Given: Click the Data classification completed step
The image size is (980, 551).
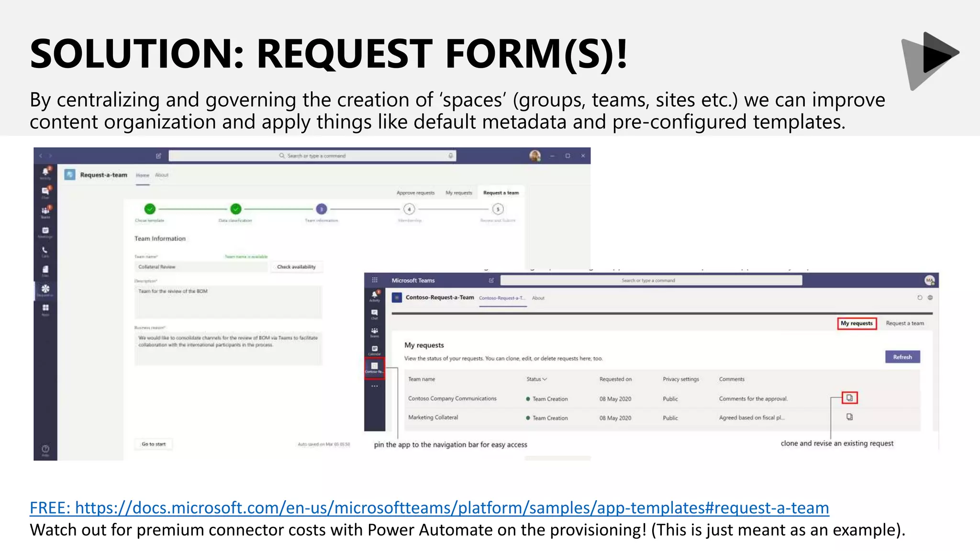Looking at the screenshot, I should pos(235,209).
